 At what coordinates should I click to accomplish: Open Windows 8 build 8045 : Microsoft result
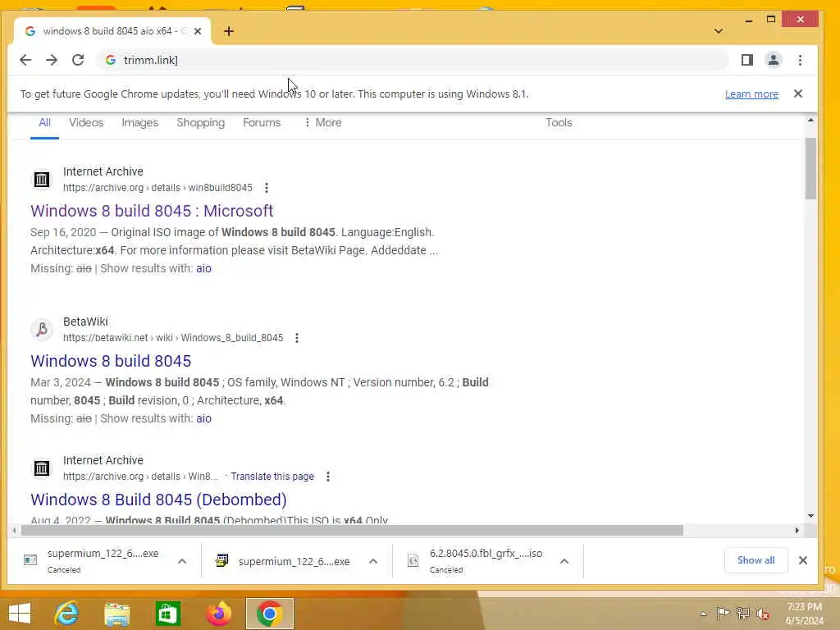pyautogui.click(x=152, y=211)
